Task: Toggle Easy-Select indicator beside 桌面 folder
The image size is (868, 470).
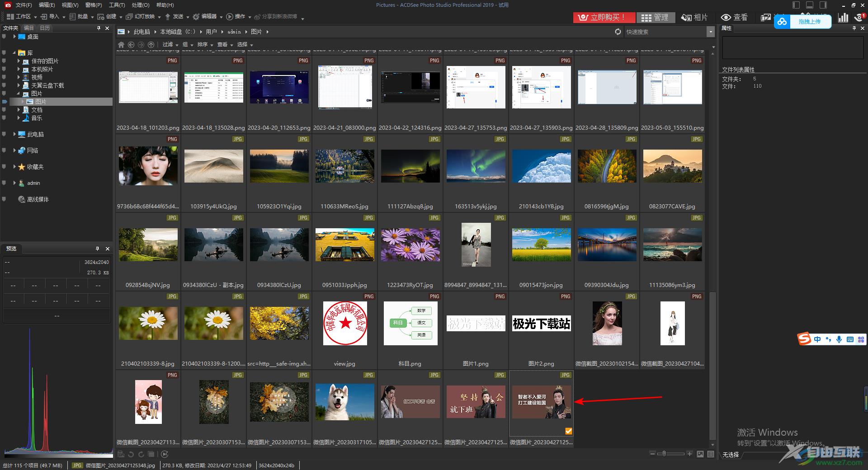Action: 4,37
